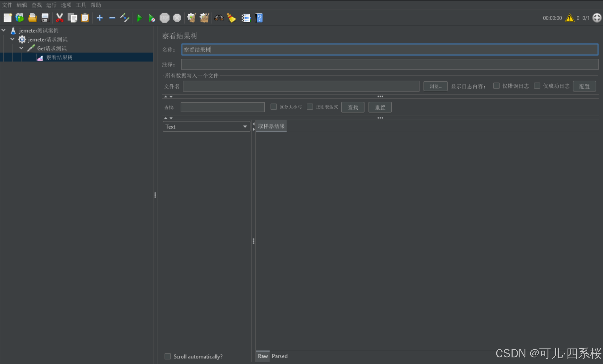Click the Save test plan disk icon
The image size is (603, 364).
(45, 18)
